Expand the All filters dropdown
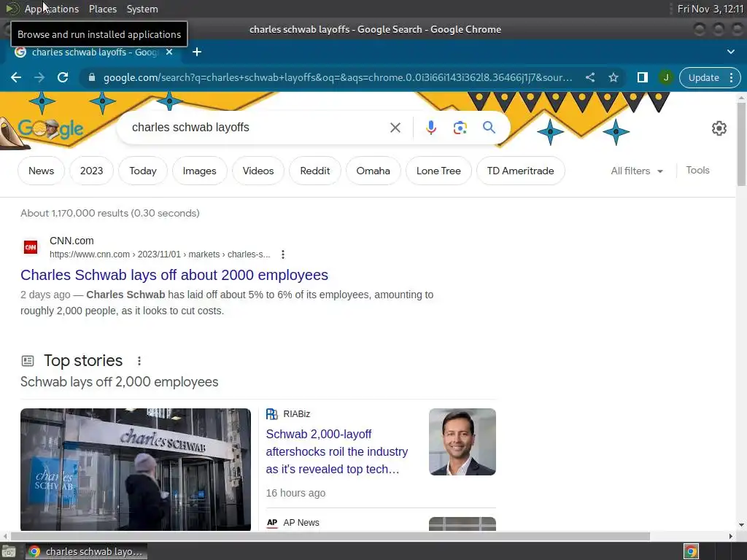Viewport: 747px width, 560px height. click(637, 171)
